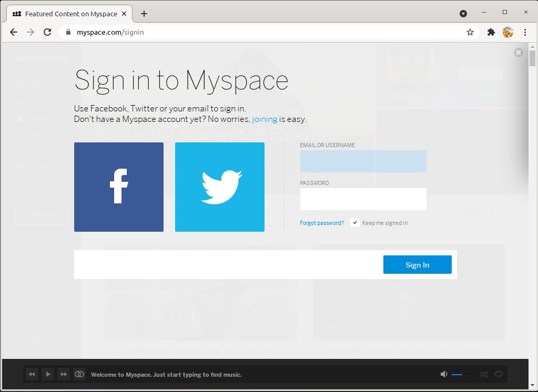538x392 pixels.
Task: Reload the Myspace page
Action: [47, 32]
